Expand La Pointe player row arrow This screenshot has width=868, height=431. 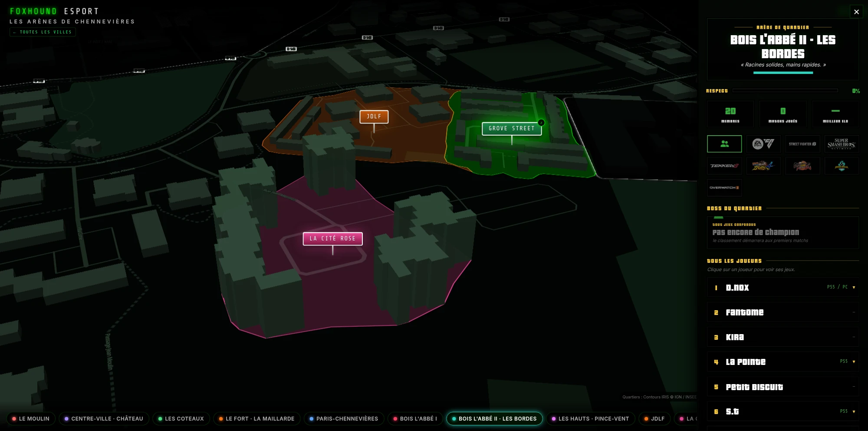[x=854, y=361]
